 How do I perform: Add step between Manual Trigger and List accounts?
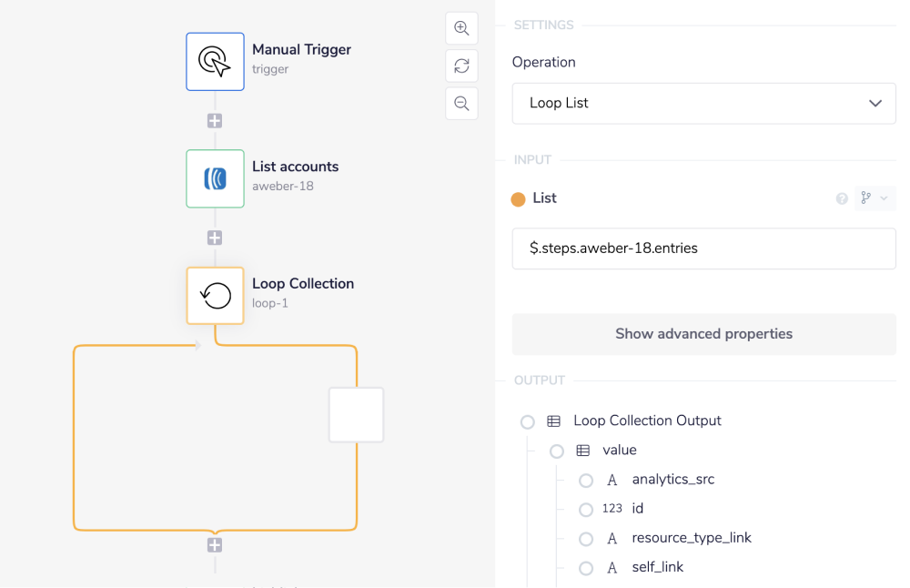pyautogui.click(x=215, y=120)
